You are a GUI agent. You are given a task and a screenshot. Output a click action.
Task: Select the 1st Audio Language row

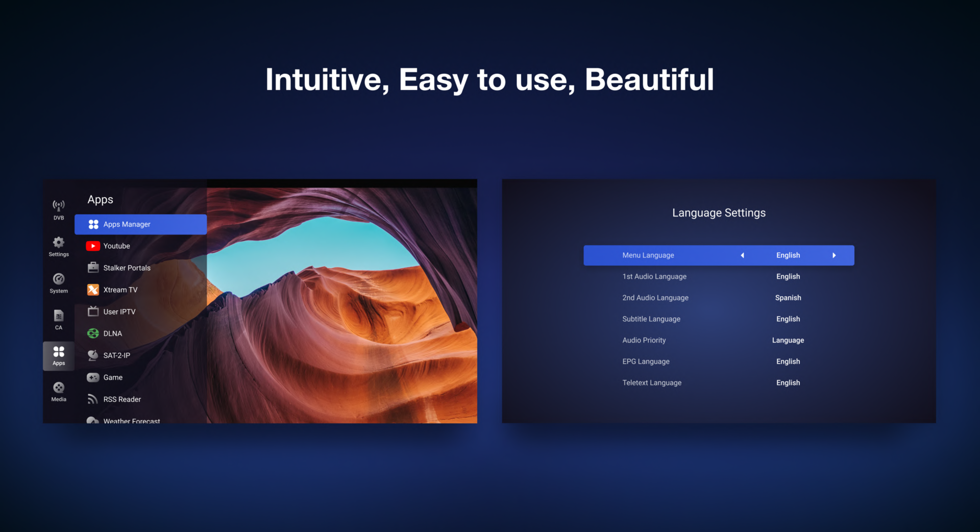pyautogui.click(x=719, y=276)
